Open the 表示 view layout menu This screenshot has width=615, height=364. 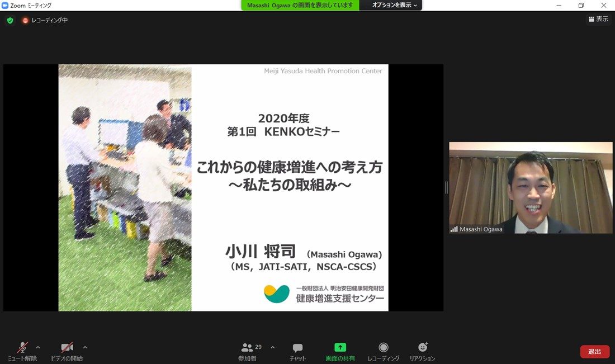pyautogui.click(x=599, y=19)
